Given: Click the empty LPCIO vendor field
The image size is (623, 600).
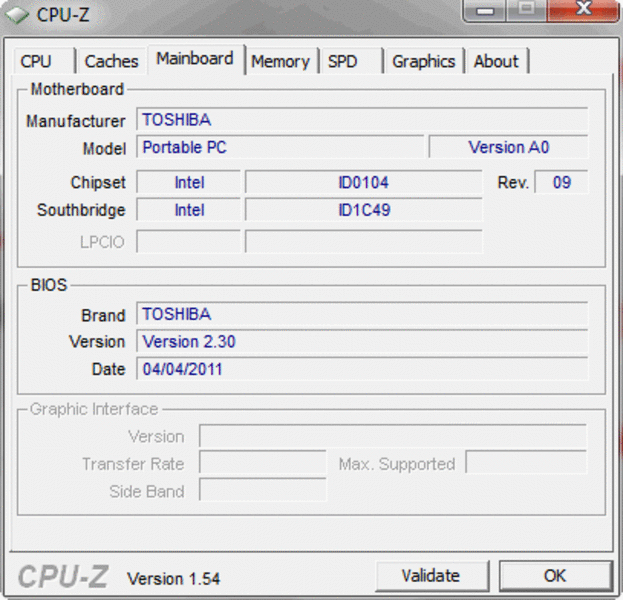Looking at the screenshot, I should pos(189,241).
